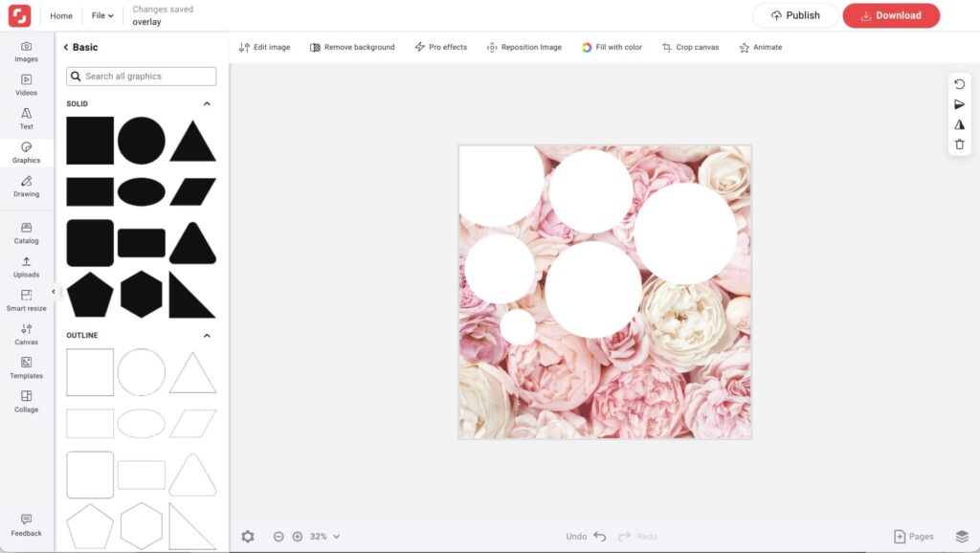Select the Drawing tool in the sidebar

pos(26,186)
